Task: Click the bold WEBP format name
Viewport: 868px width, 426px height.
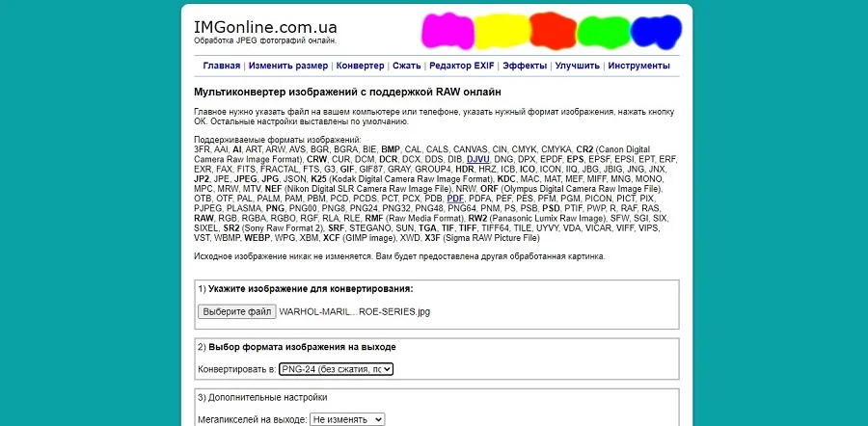Action: [257, 238]
